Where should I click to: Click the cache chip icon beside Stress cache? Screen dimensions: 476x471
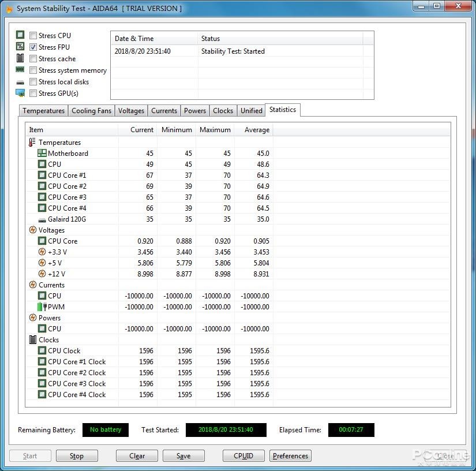click(x=20, y=58)
